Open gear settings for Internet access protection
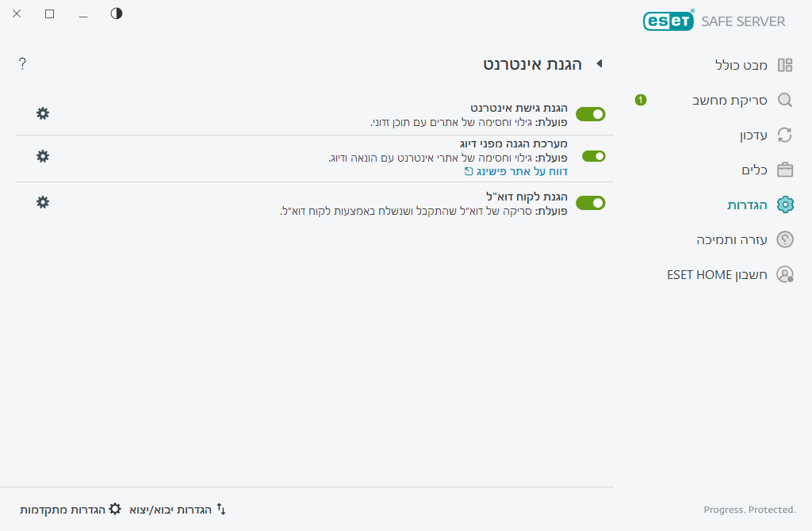Image resolution: width=812 pixels, height=531 pixels. (x=43, y=113)
